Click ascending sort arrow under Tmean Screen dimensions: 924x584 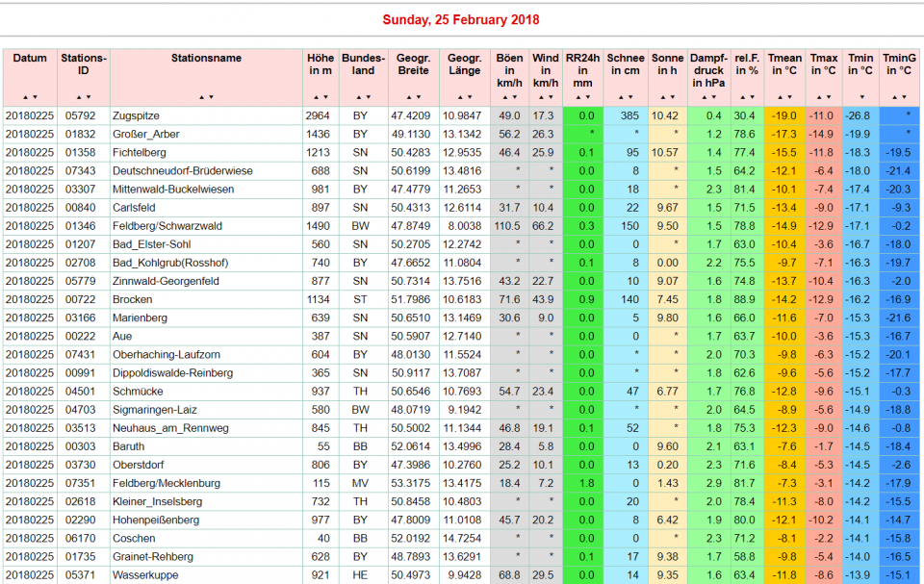[x=780, y=97]
